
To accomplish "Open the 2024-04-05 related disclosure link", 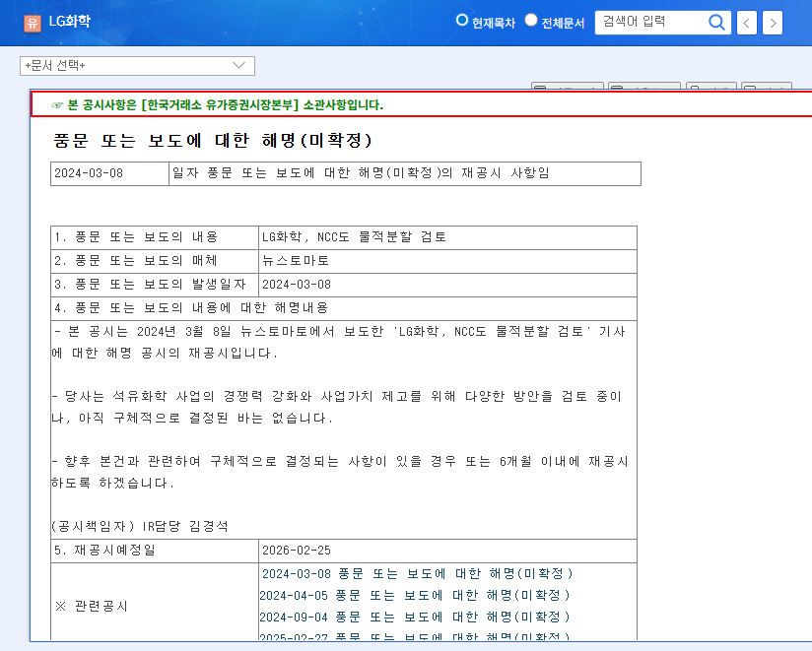I will pyautogui.click(x=415, y=595).
